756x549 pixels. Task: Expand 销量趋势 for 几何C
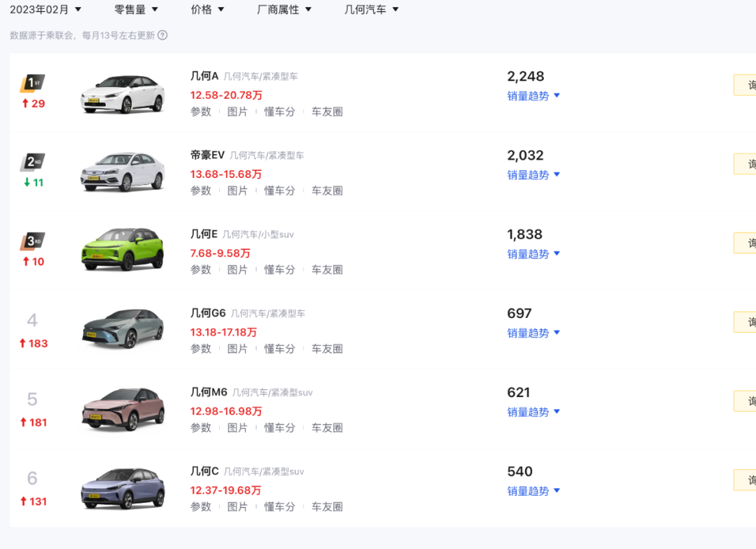533,491
